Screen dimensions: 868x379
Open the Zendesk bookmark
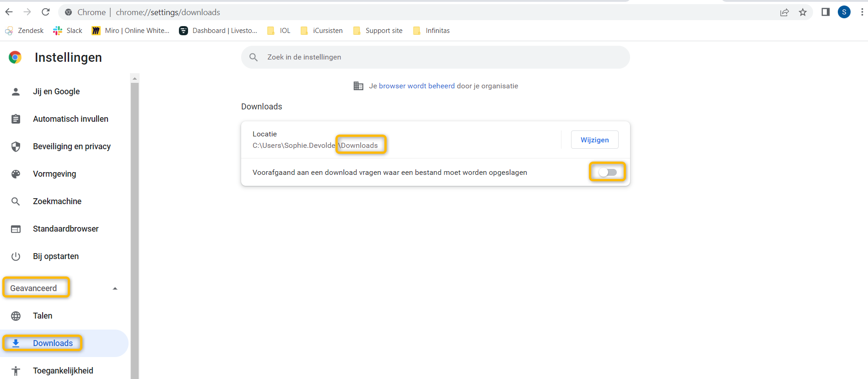tap(24, 31)
